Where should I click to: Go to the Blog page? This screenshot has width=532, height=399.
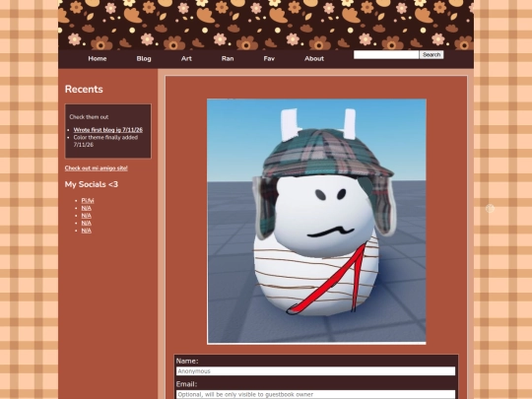coord(144,59)
